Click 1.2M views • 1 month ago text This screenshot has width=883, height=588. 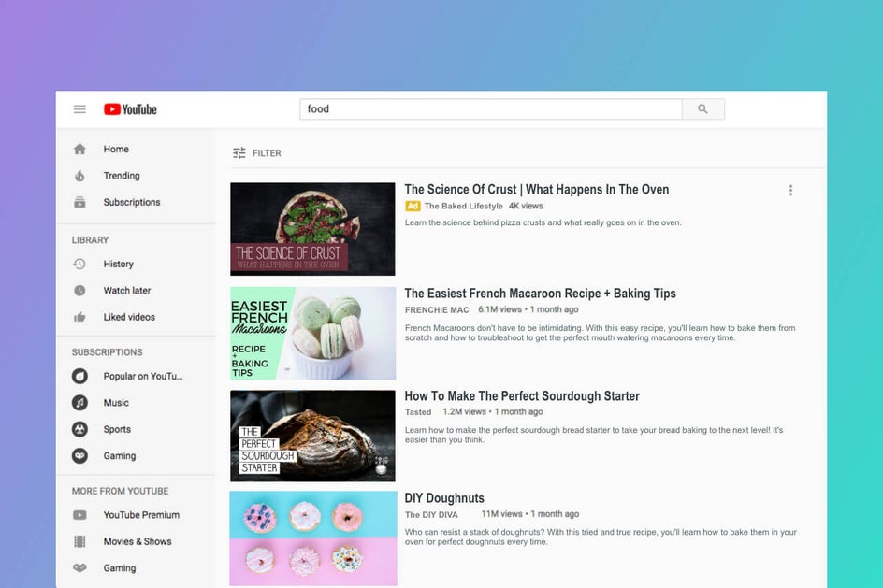coord(493,412)
